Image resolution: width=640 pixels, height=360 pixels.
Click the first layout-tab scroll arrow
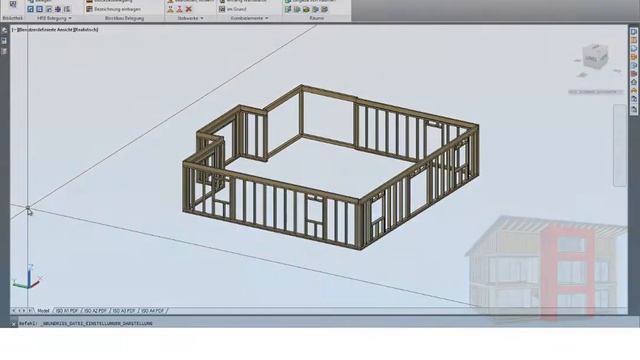pyautogui.click(x=13, y=311)
